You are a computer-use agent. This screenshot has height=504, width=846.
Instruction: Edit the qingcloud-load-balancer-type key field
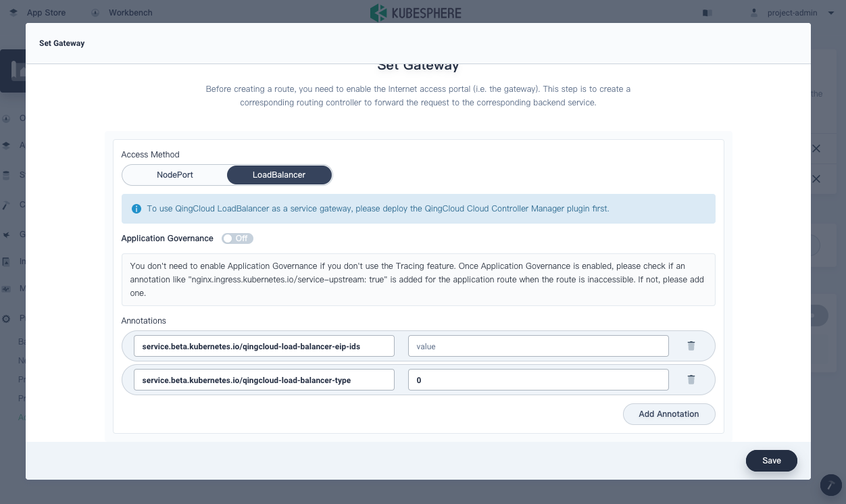264,380
